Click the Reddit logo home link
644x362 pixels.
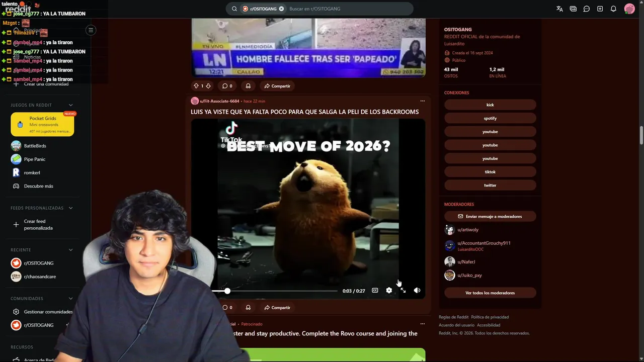point(18,9)
